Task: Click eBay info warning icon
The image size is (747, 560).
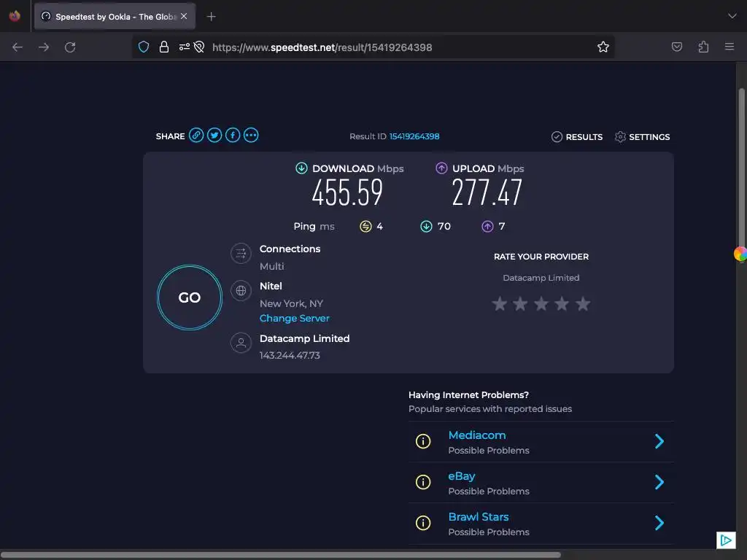Action: pyautogui.click(x=423, y=483)
